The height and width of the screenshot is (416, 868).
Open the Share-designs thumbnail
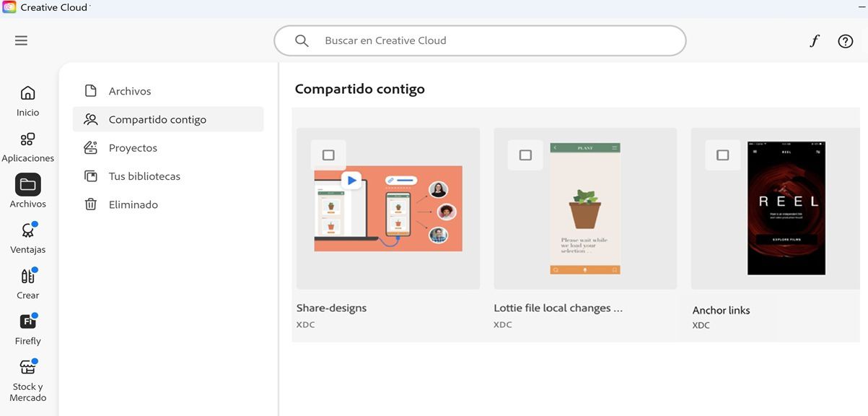point(388,209)
